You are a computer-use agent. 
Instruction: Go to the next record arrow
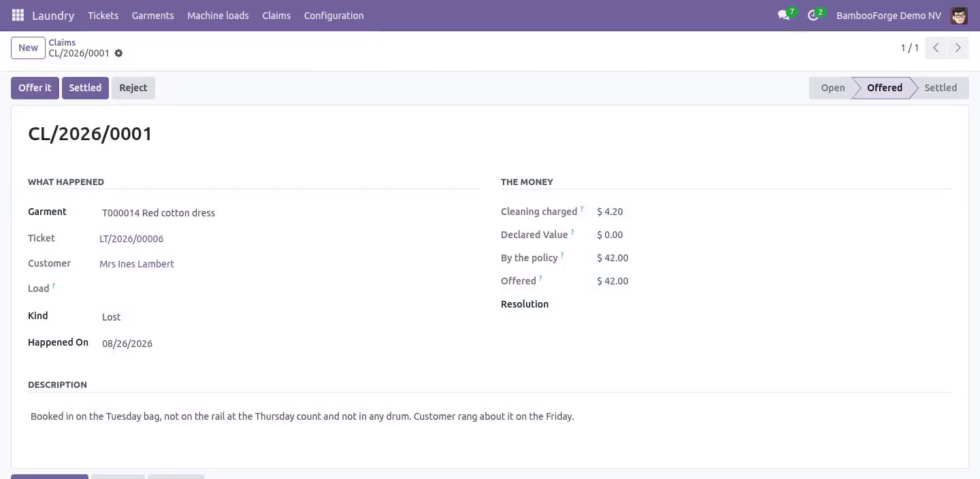[958, 48]
